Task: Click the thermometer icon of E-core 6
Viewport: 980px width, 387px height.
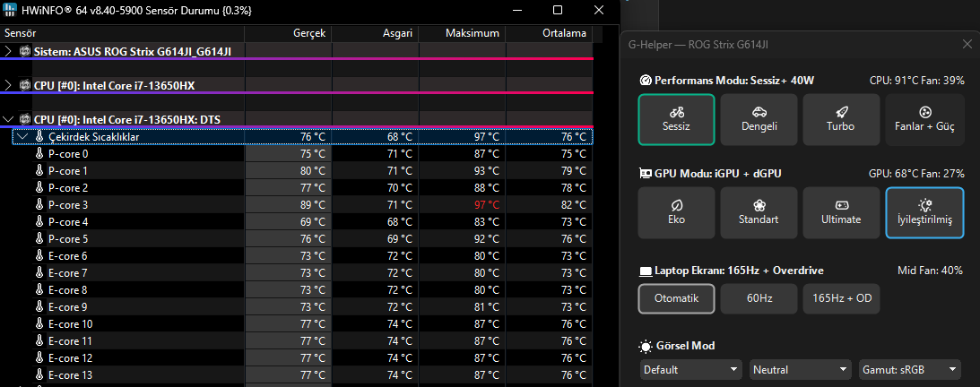Action: (39, 256)
